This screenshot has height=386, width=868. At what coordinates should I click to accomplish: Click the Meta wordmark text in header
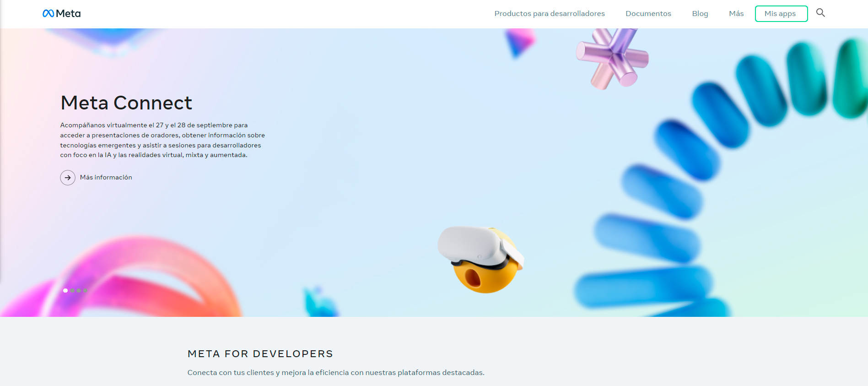[x=68, y=14]
